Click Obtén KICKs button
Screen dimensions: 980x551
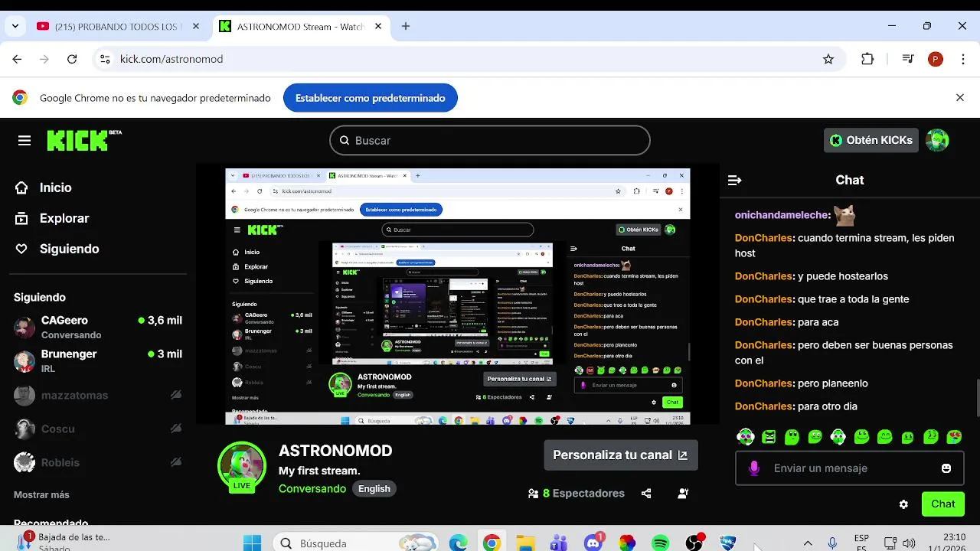[871, 140]
